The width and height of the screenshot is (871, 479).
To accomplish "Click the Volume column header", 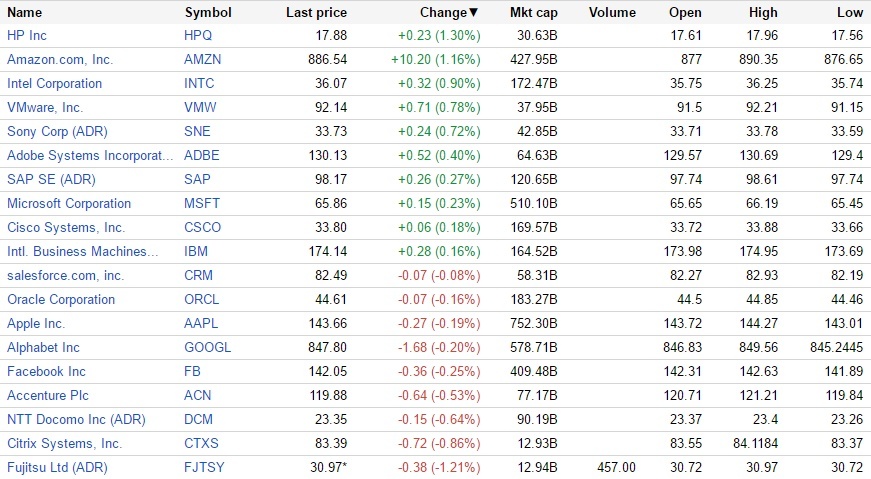I will pos(612,13).
